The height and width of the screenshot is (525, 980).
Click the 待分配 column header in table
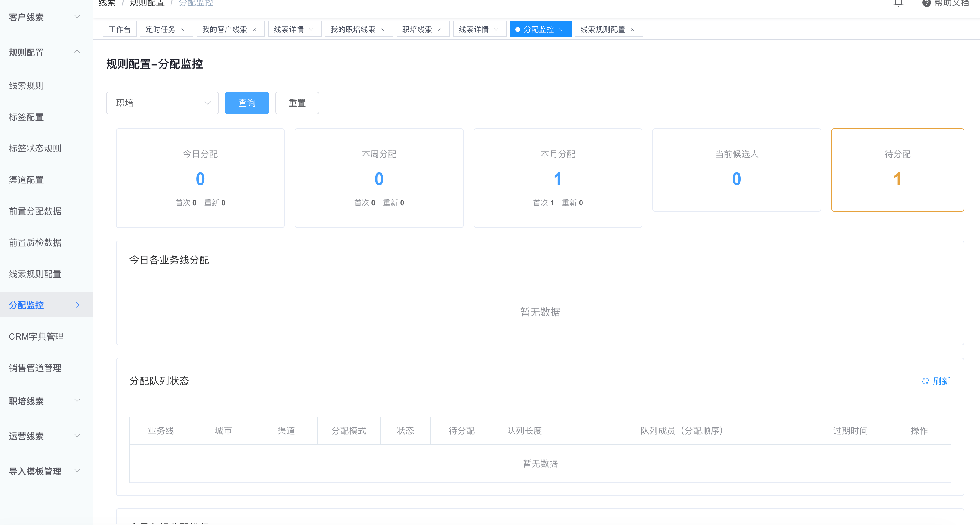pyautogui.click(x=461, y=431)
